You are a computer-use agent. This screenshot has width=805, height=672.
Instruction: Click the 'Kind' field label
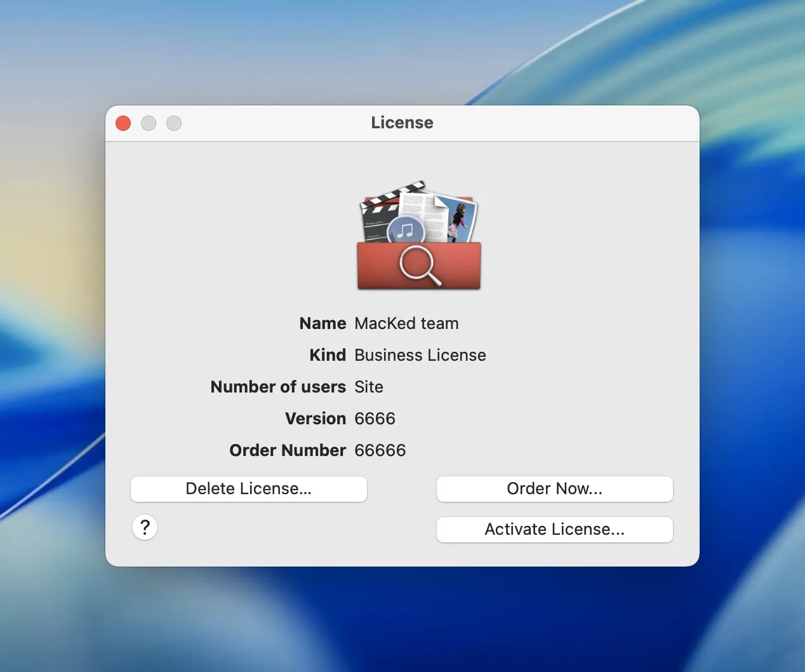pos(328,355)
